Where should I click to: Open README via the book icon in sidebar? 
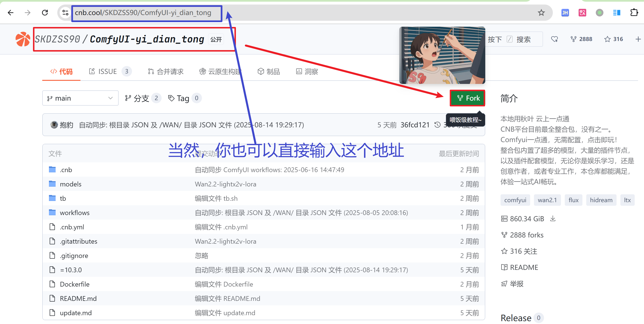(504, 267)
